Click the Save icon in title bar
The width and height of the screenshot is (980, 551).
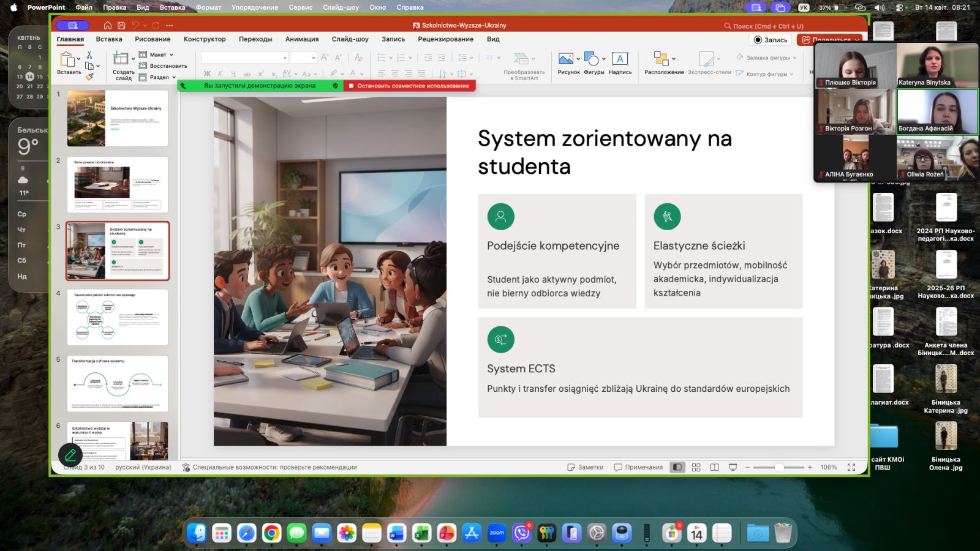121,26
